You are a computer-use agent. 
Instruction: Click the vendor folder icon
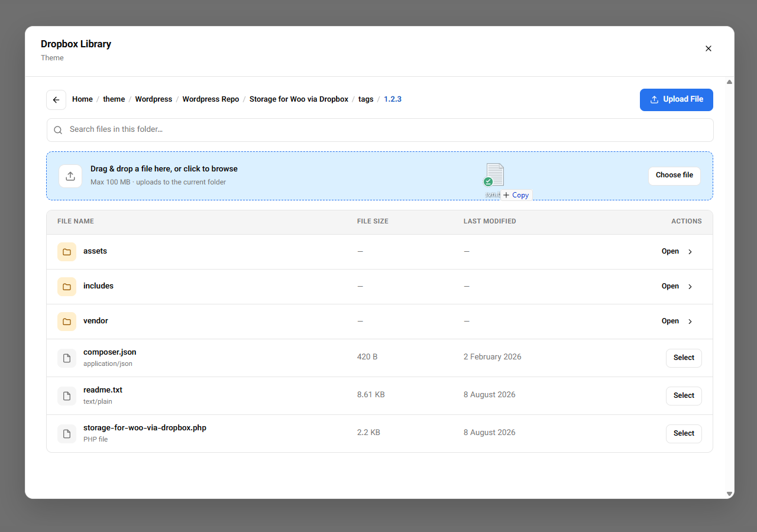[67, 322]
